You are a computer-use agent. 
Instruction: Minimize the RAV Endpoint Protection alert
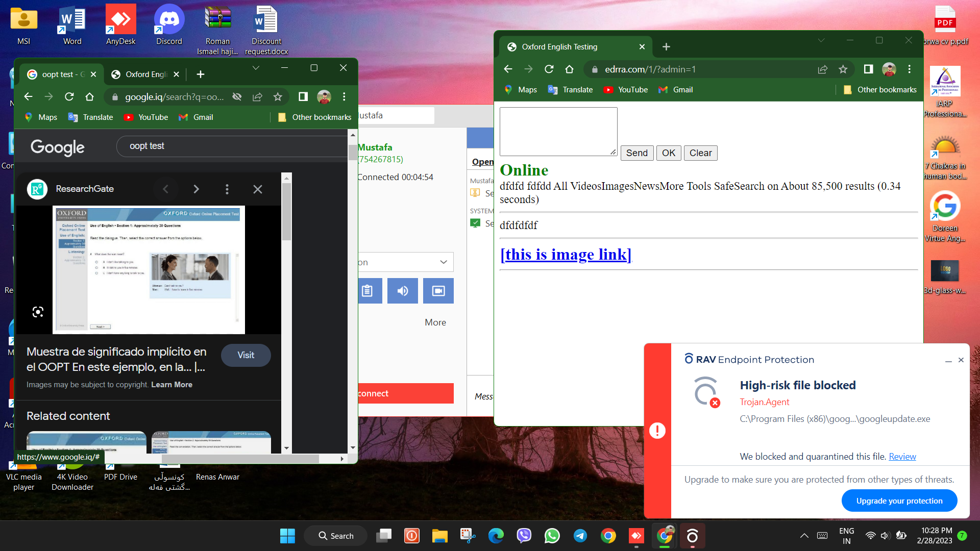(948, 360)
